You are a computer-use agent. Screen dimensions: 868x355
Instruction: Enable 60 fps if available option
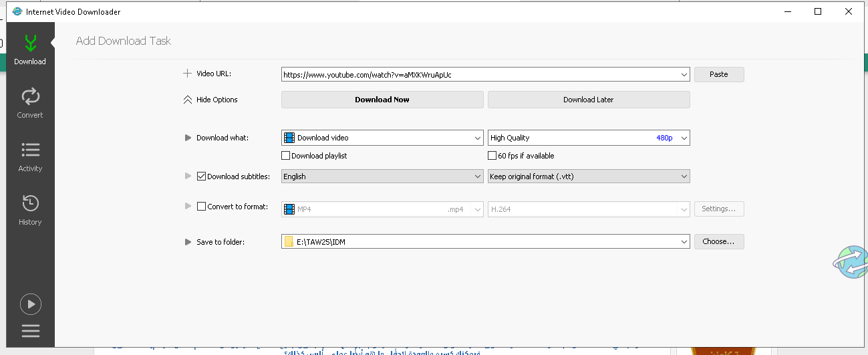click(492, 156)
